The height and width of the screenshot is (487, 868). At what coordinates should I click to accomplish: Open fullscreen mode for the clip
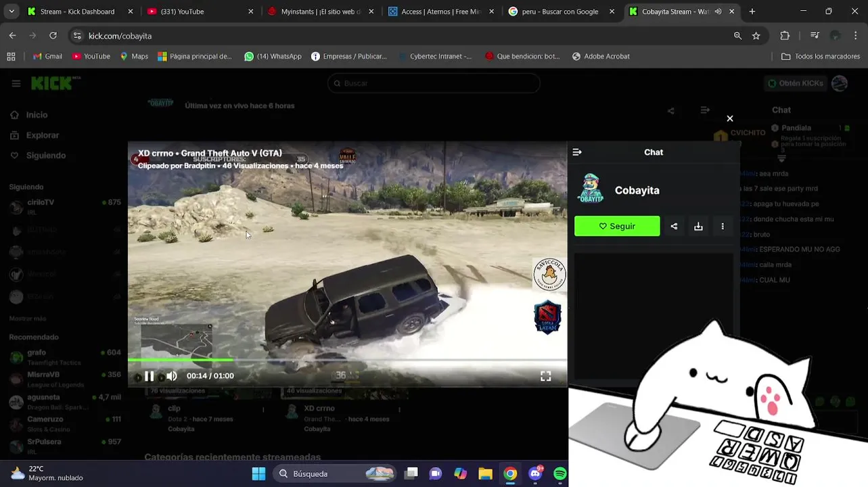coord(545,376)
